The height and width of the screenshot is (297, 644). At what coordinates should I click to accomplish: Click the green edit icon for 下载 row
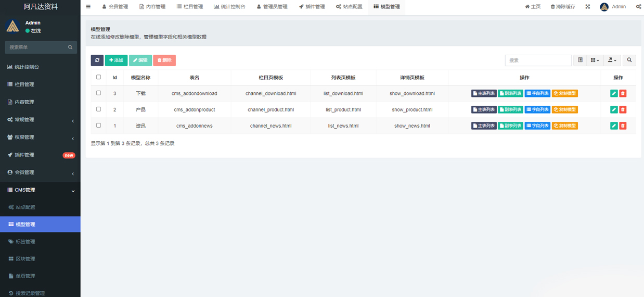coord(614,94)
